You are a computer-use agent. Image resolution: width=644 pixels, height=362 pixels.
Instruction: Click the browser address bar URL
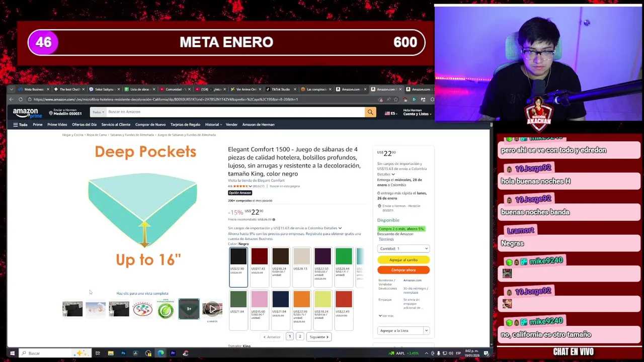(166, 100)
